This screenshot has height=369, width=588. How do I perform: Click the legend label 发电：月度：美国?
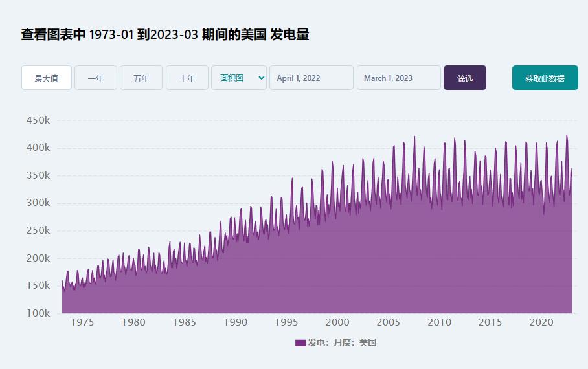[342, 342]
